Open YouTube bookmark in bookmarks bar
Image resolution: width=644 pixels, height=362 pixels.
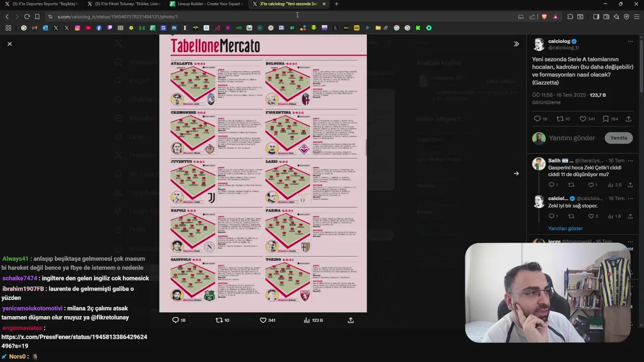[x=88, y=28]
